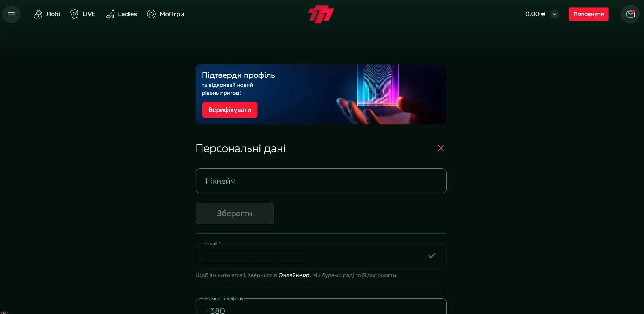Click the Верифікувати button

[x=230, y=110]
